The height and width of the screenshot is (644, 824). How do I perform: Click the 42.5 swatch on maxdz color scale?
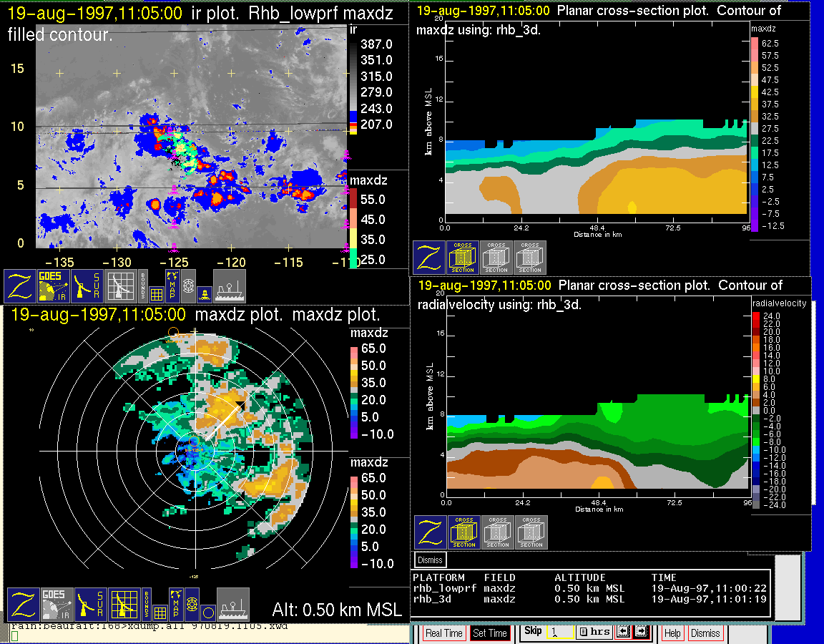pos(754,92)
